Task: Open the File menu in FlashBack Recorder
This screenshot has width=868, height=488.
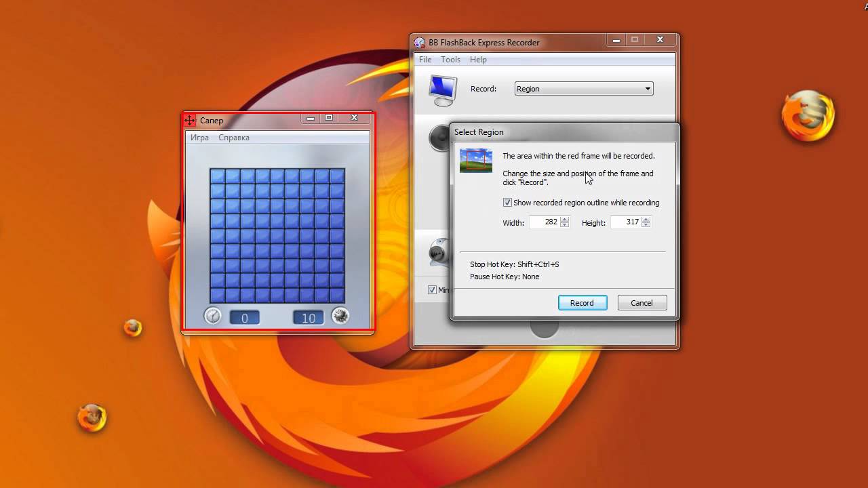Action: pos(425,60)
